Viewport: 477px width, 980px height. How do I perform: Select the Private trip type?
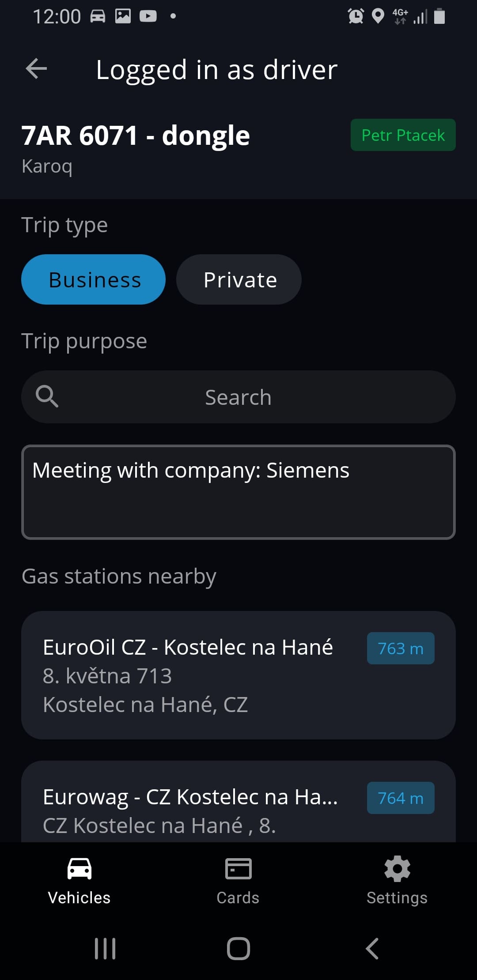239,279
